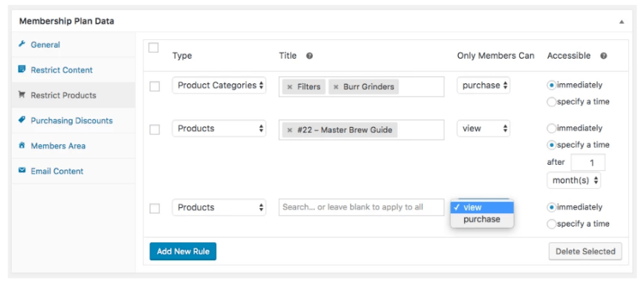This screenshot has height=286, width=644.
Task: Select specify a time for Product Categories rule
Action: coord(552,102)
